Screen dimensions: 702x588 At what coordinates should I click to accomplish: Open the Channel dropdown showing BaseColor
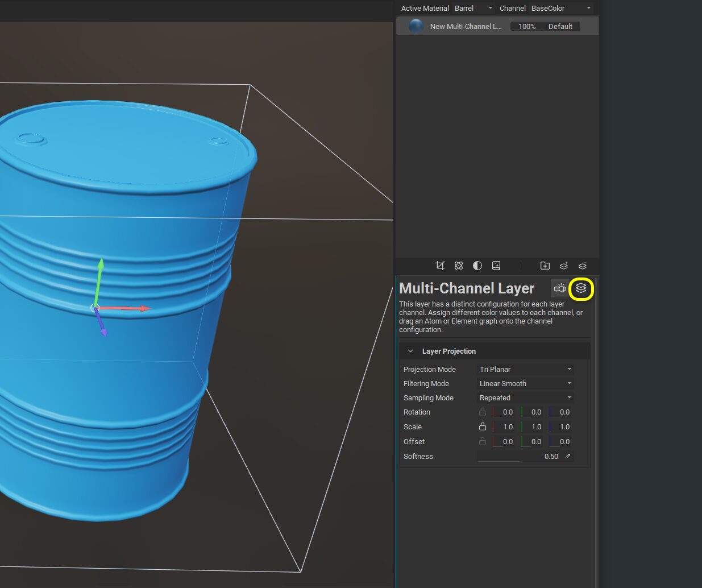pyautogui.click(x=562, y=8)
